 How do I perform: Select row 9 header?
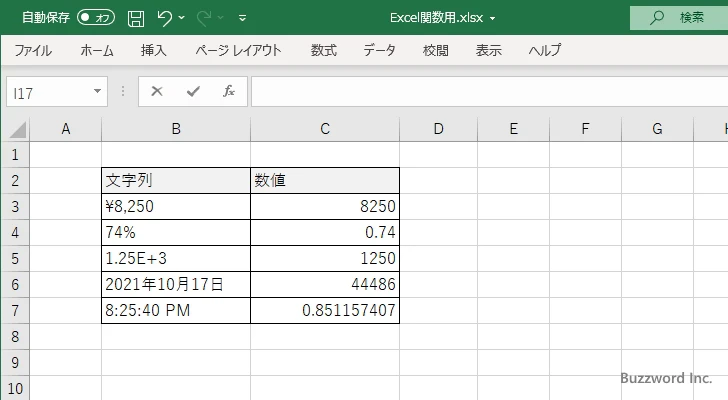[x=15, y=362]
